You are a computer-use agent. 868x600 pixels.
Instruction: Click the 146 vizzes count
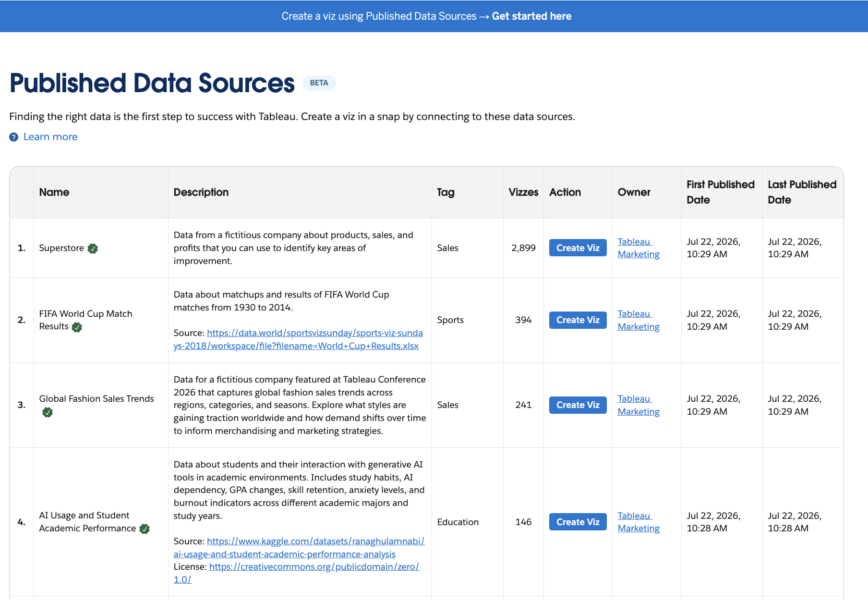click(x=523, y=522)
